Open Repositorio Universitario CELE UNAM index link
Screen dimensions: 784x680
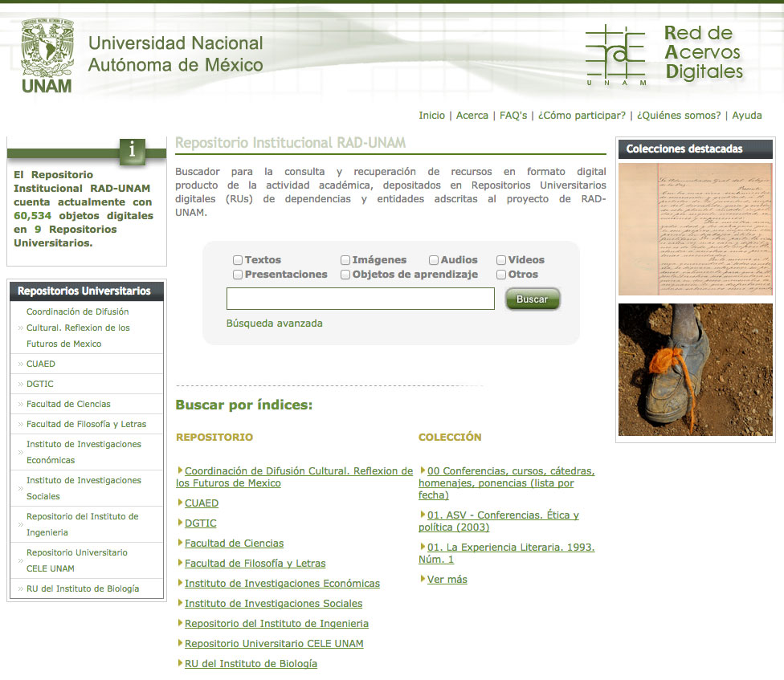(x=274, y=644)
